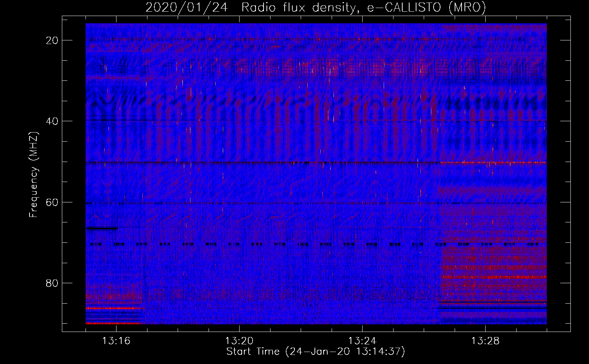The width and height of the screenshot is (589, 364).
Task: Click the 60 frequency tick label
Action: 52,202
